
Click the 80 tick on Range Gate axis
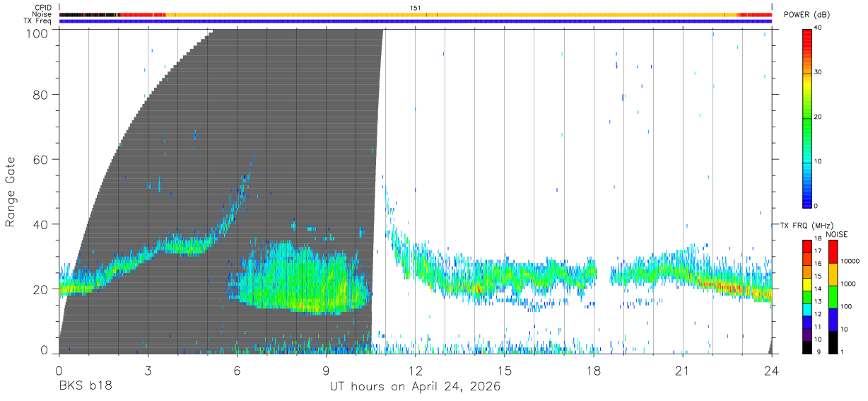(x=42, y=95)
